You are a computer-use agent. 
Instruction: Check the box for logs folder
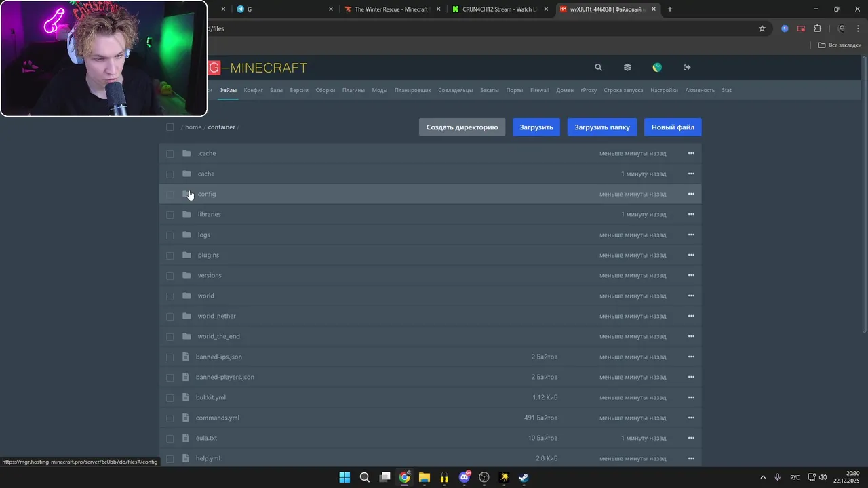[x=170, y=235]
